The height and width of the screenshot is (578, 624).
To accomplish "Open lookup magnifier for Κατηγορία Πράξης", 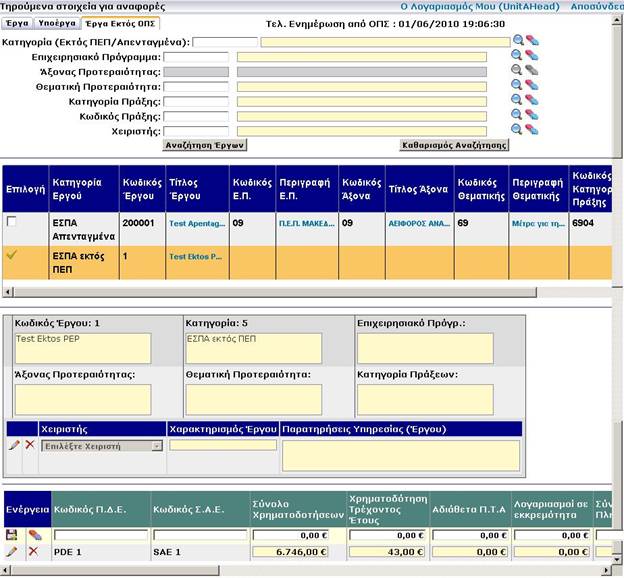I will tap(517, 101).
